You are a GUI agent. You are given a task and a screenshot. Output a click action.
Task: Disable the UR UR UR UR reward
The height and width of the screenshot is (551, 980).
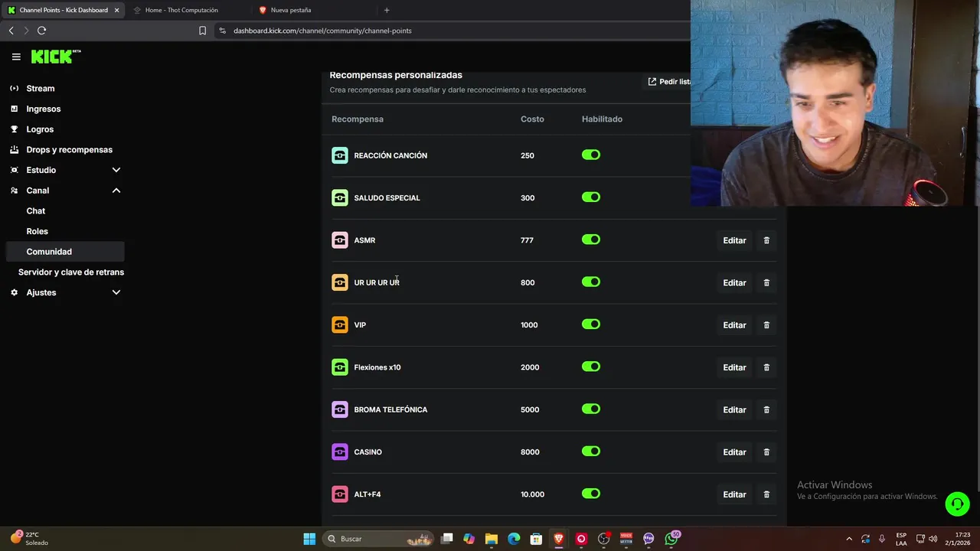click(591, 282)
